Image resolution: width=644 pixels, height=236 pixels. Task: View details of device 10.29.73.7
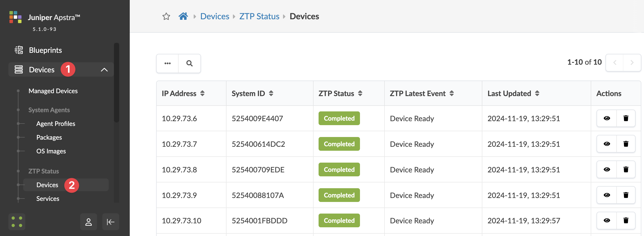click(607, 144)
